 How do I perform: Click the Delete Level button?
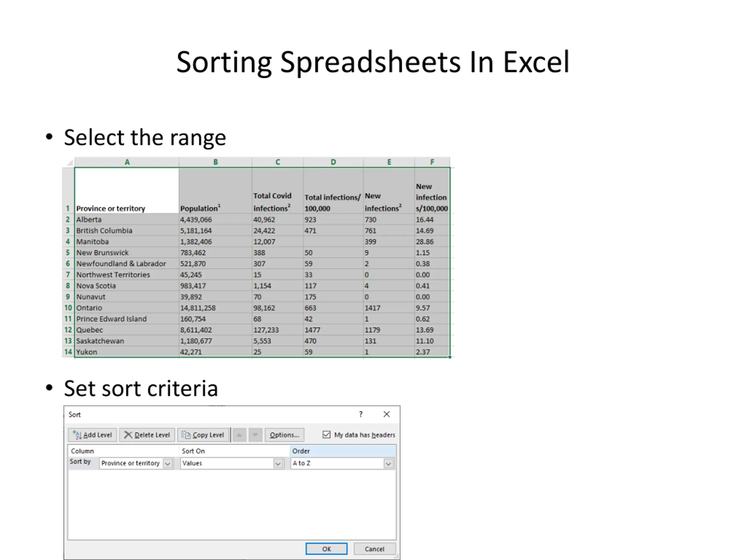[147, 435]
